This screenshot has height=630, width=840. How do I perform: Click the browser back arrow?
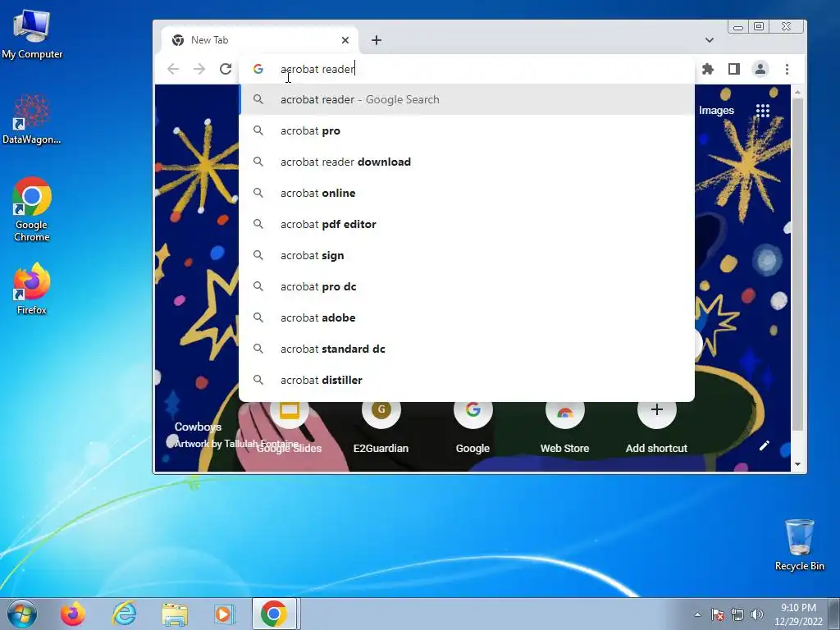[x=173, y=69]
